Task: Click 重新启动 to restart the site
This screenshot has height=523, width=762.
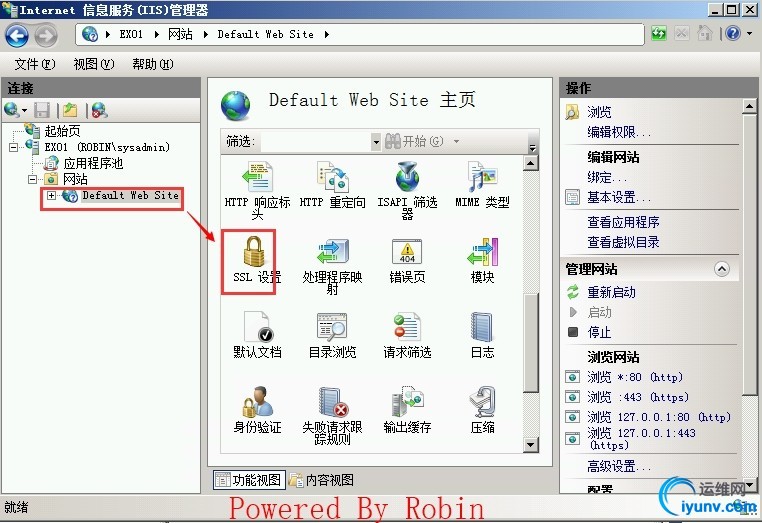Action: click(611, 292)
